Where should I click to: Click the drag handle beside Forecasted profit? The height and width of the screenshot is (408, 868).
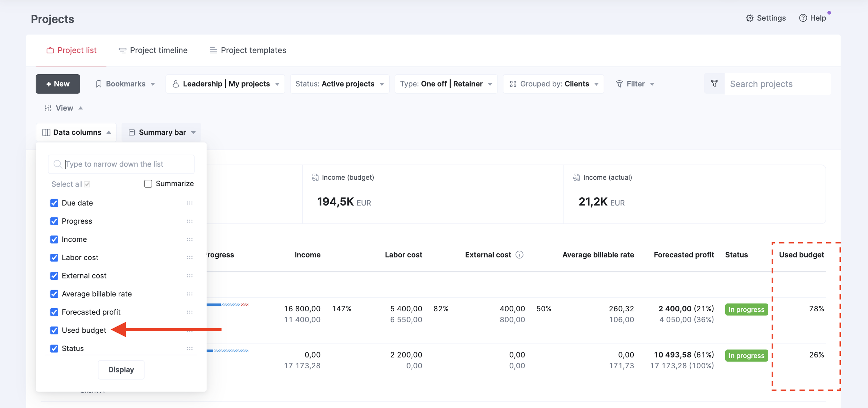pyautogui.click(x=190, y=312)
